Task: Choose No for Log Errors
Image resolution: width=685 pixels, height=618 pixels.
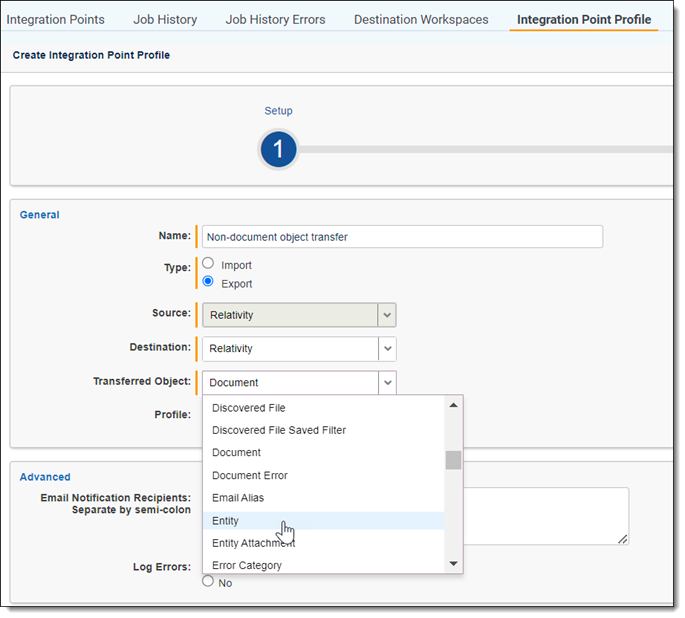Action: (x=208, y=581)
